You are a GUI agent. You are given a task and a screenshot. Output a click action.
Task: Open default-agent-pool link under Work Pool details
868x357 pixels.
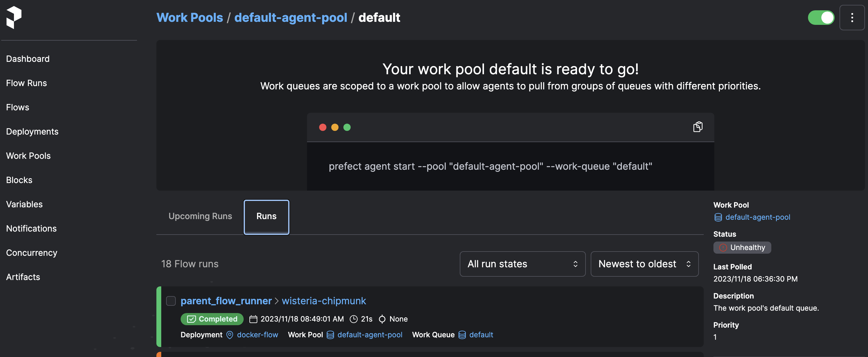757,217
